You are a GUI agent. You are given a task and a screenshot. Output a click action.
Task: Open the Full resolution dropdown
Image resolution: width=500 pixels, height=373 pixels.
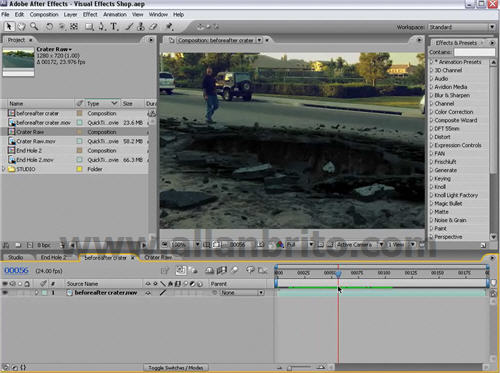pos(299,245)
